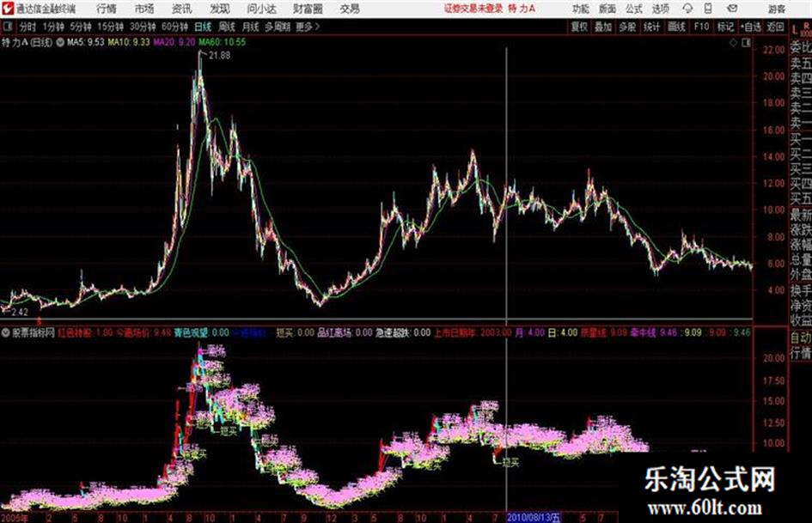This screenshot has height=523, width=812.
Task: Open the 问小达 menu
Action: [261, 9]
